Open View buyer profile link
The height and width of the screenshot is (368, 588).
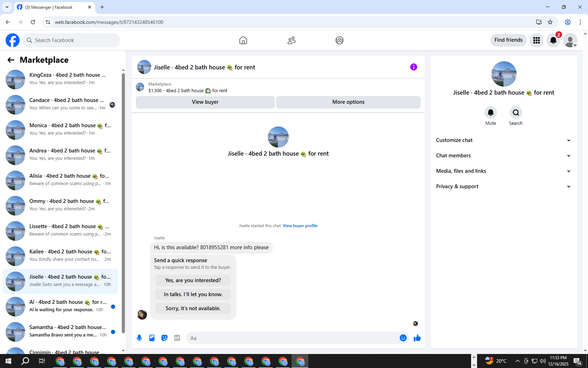click(300, 226)
